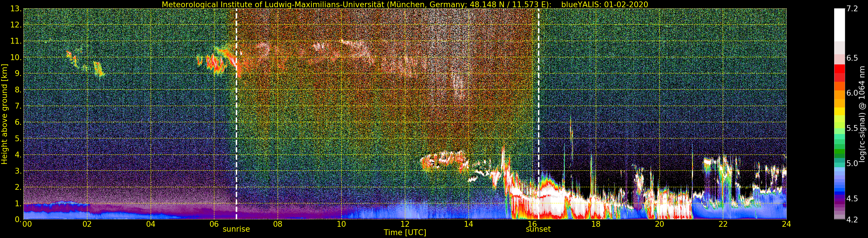Click the height axis tick label 13
868x238 pixels.
click(16, 9)
